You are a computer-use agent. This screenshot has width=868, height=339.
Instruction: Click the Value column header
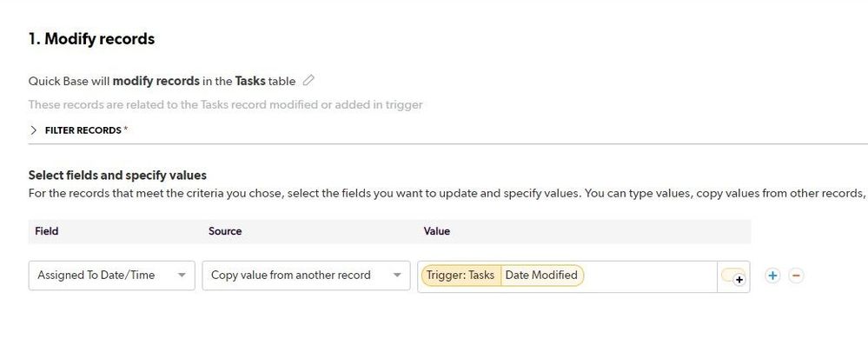tap(436, 231)
